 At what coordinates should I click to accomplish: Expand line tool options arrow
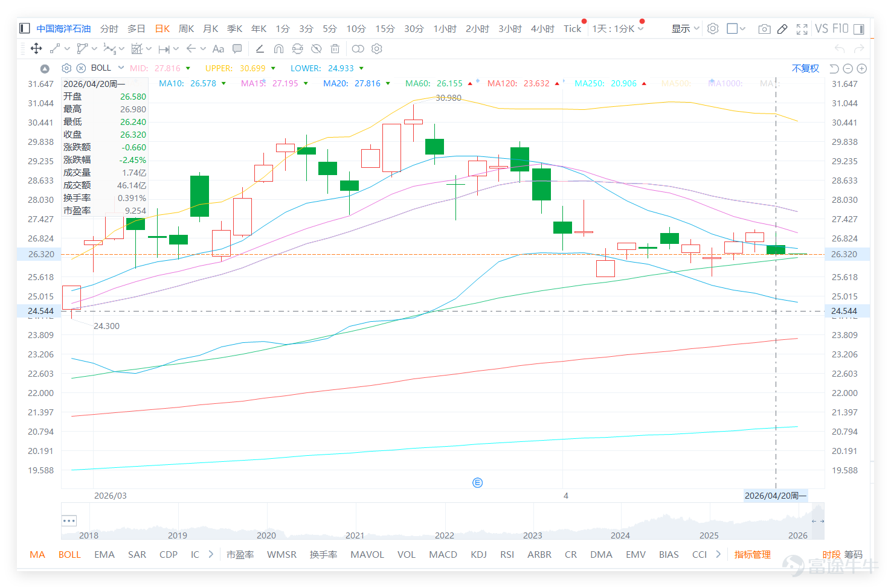[67, 49]
